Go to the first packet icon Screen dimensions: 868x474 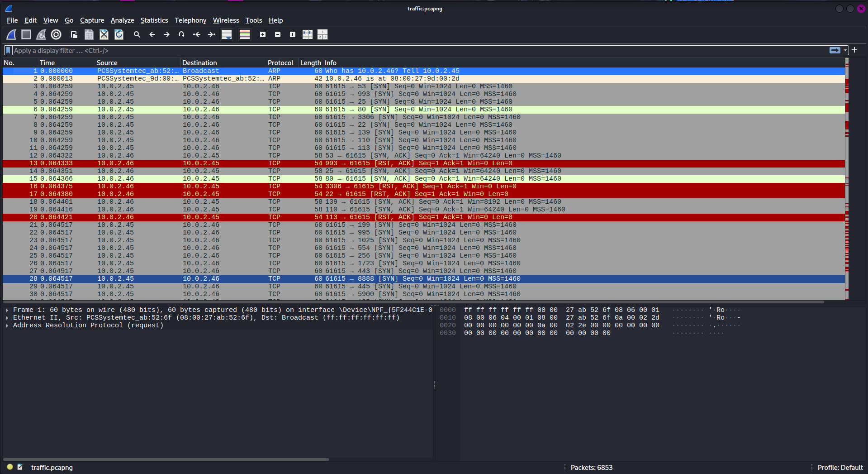click(197, 34)
